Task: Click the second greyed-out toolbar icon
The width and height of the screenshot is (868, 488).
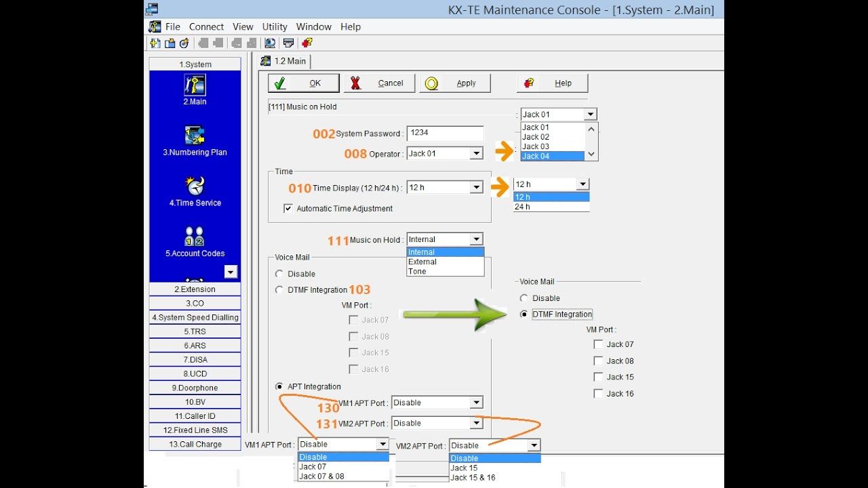Action: (x=218, y=43)
